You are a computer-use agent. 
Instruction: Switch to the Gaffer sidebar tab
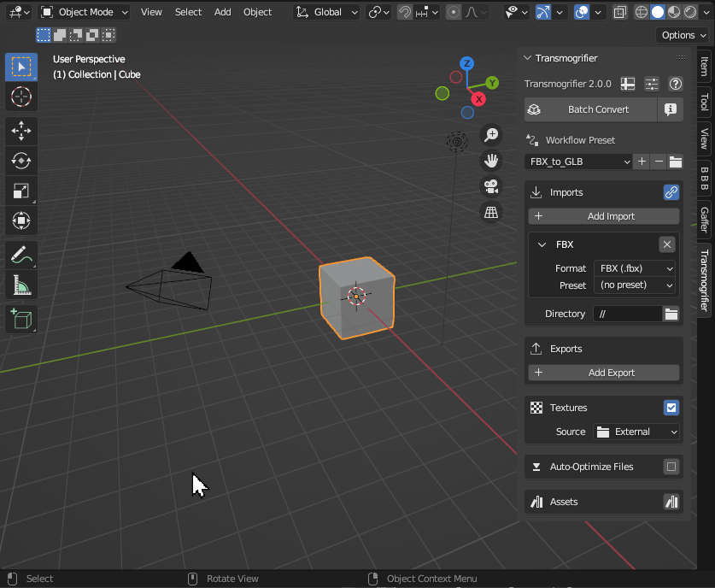coord(704,219)
